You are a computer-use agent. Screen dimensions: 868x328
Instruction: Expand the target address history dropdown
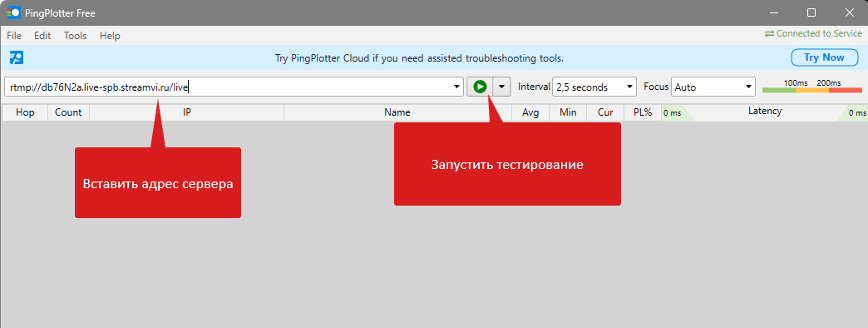coord(456,87)
